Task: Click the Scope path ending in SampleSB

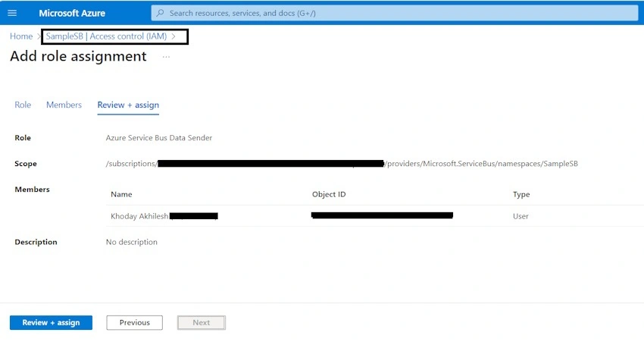Action: [342, 164]
